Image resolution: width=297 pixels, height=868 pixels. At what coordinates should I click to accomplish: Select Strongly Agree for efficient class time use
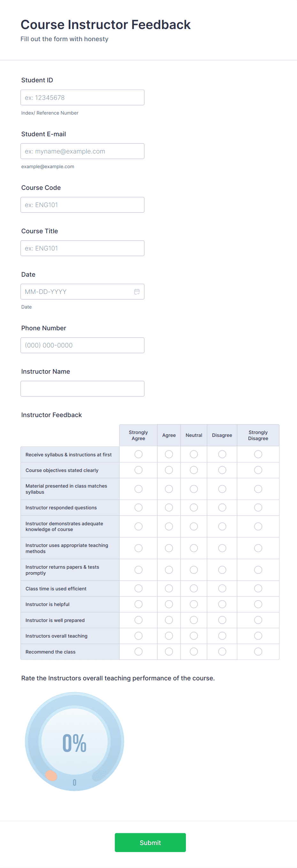138,588
